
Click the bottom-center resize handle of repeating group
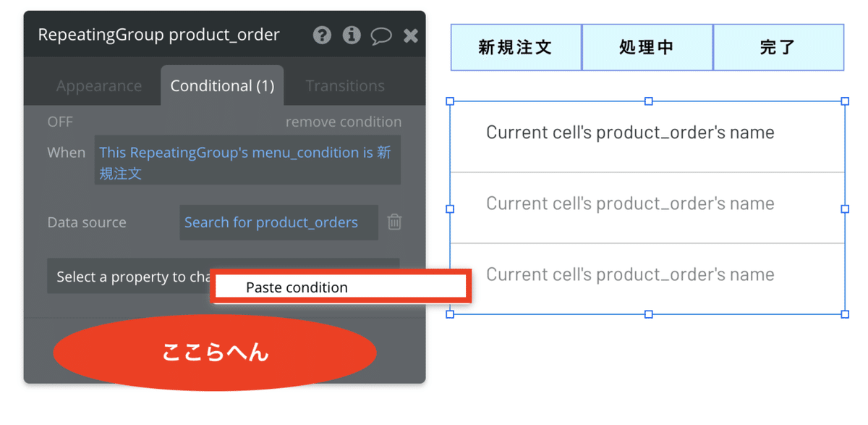pyautogui.click(x=648, y=314)
